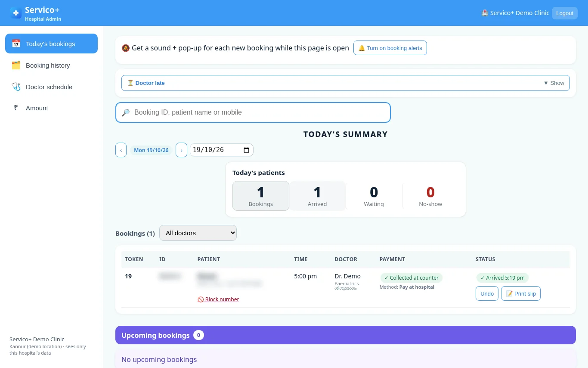
Task: Turn on booking alerts
Action: (390, 48)
